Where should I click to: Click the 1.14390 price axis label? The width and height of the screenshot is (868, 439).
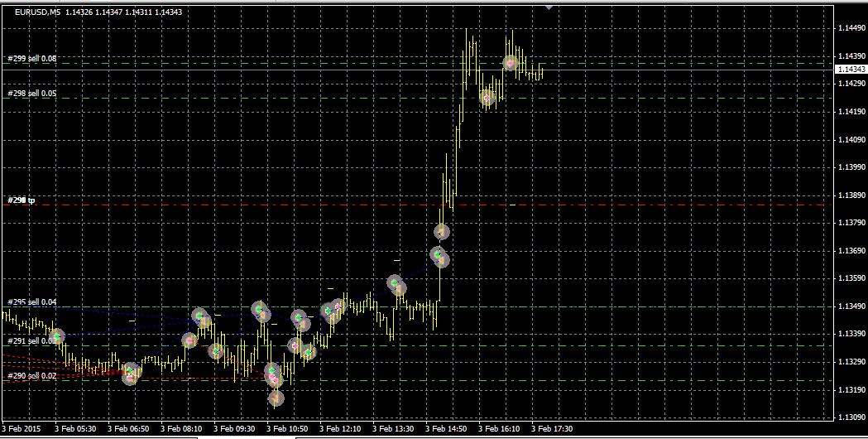pos(851,56)
